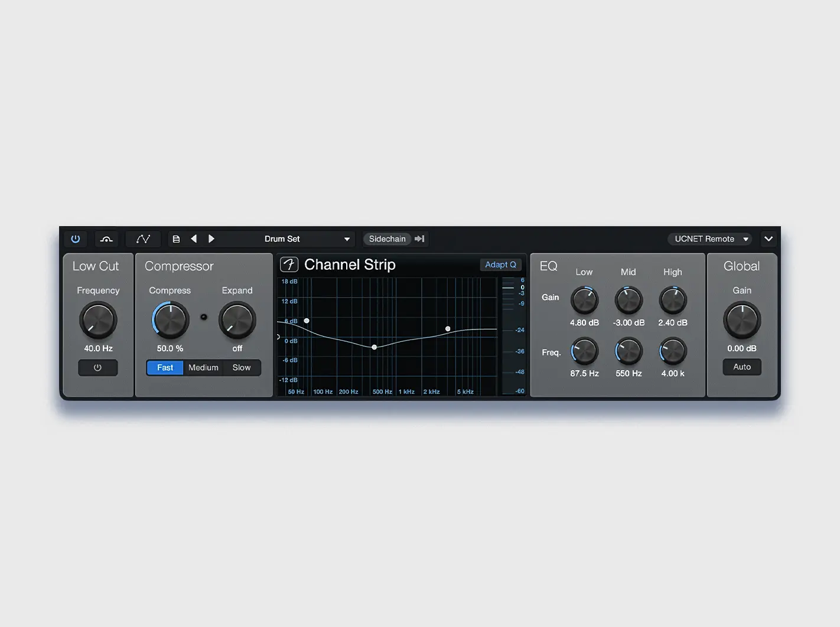Image resolution: width=840 pixels, height=627 pixels.
Task: Select the EQ curve icon in the toolbar
Action: click(142, 239)
